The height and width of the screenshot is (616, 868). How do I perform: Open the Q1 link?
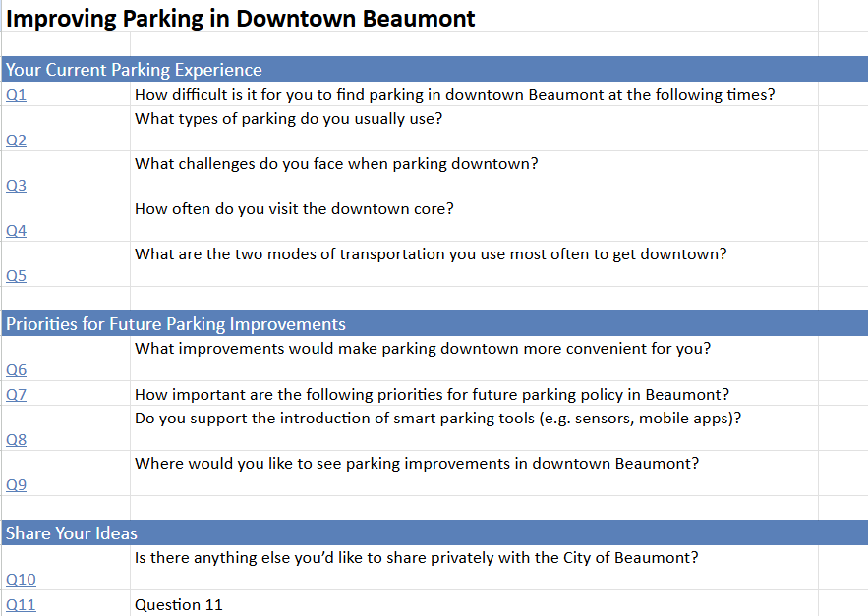pyautogui.click(x=16, y=95)
